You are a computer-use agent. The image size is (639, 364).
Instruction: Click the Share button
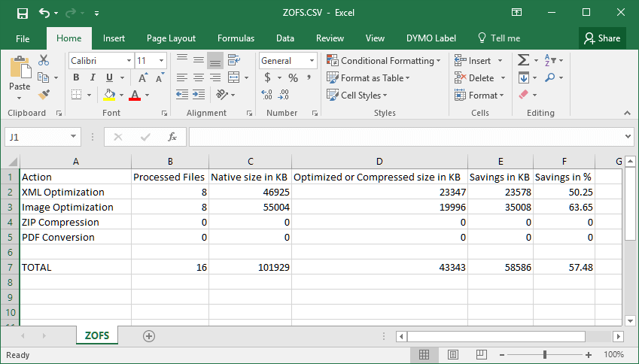pyautogui.click(x=602, y=38)
